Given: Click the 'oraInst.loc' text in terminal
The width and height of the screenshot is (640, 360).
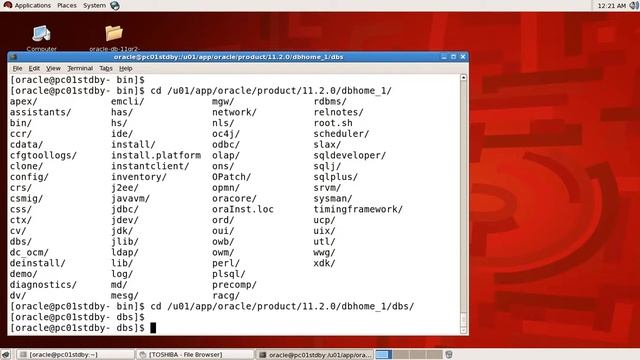Looking at the screenshot, I should click(243, 209).
